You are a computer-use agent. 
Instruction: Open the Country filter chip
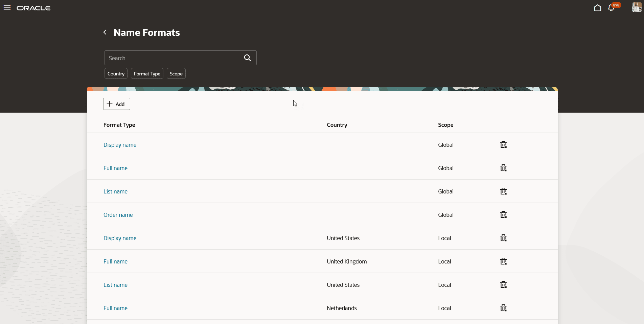116,74
